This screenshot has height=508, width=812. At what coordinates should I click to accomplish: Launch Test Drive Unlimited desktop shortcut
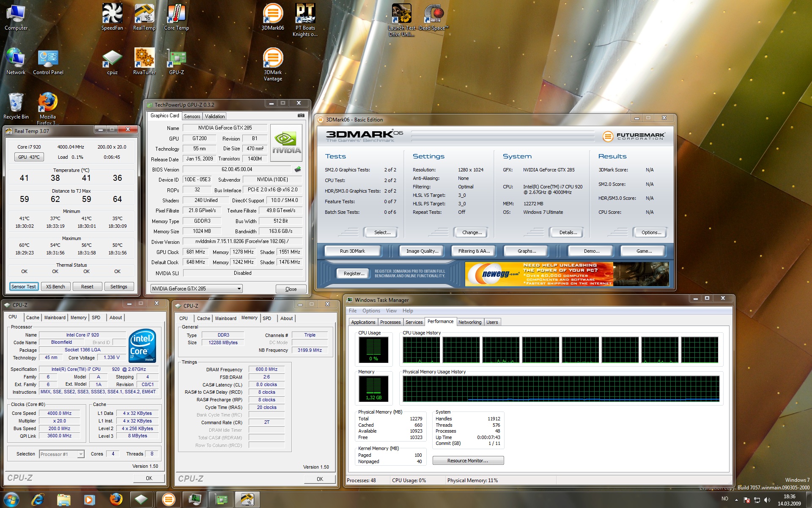coord(402,20)
